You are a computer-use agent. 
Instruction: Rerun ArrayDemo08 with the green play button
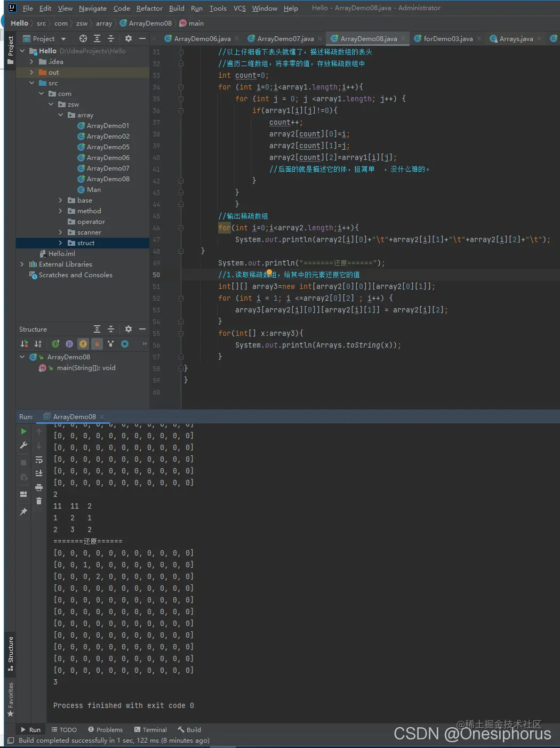[x=23, y=431]
